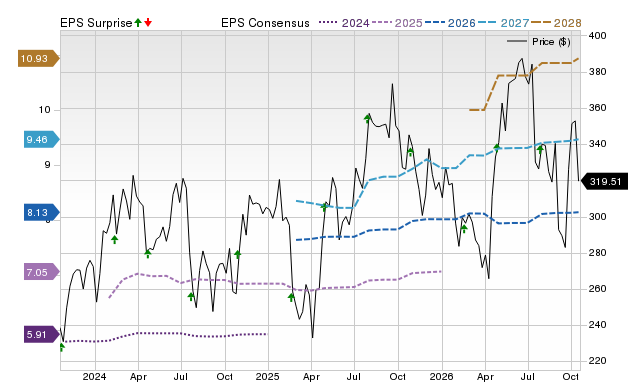Image resolution: width=640 pixels, height=382 pixels.
Task: Click the 9 label on the EPS axis
Action: [x=48, y=165]
